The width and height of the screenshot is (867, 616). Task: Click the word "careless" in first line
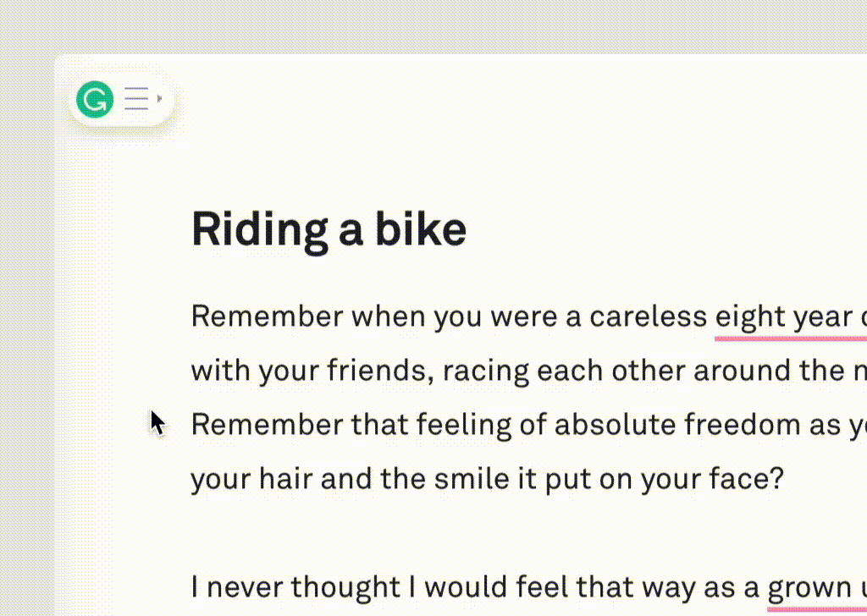[x=648, y=317]
